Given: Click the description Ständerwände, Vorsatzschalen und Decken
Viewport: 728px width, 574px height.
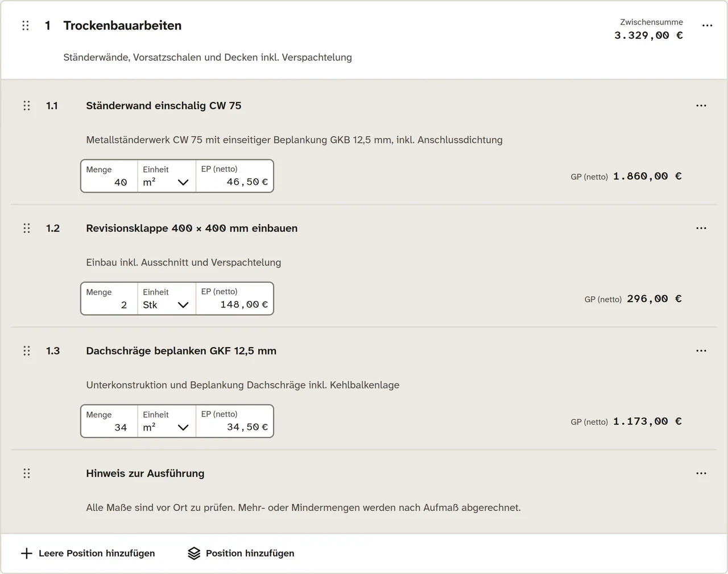Looking at the screenshot, I should (x=208, y=57).
